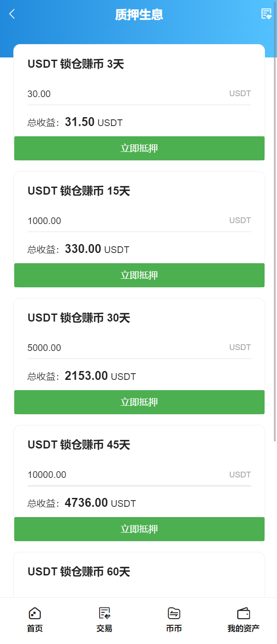Tap the folder-style icon above 币币
The height and width of the screenshot is (644, 277).
[x=173, y=612]
